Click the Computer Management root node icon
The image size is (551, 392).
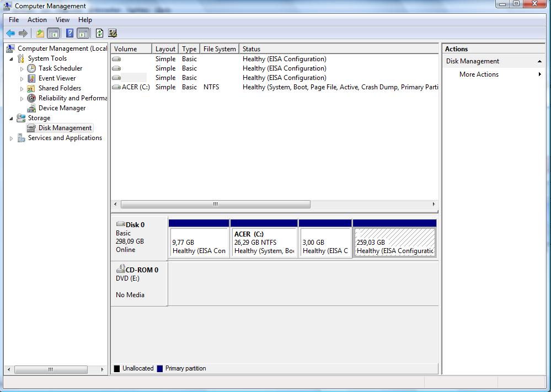pos(10,49)
